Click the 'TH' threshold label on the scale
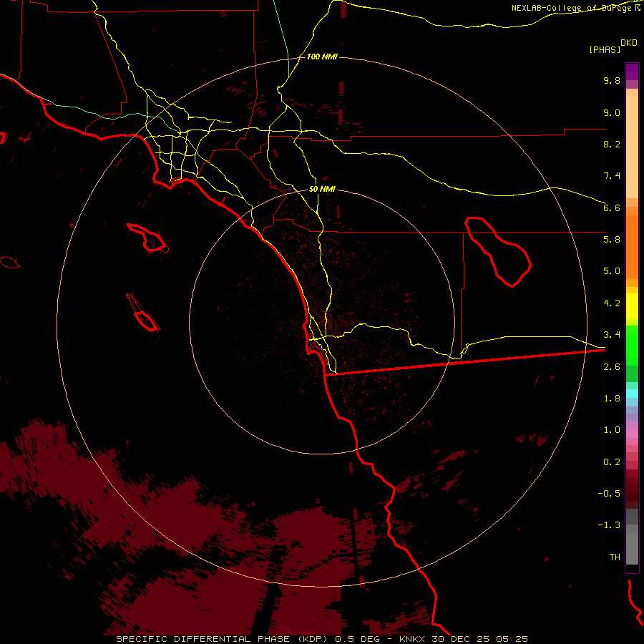 [x=615, y=557]
